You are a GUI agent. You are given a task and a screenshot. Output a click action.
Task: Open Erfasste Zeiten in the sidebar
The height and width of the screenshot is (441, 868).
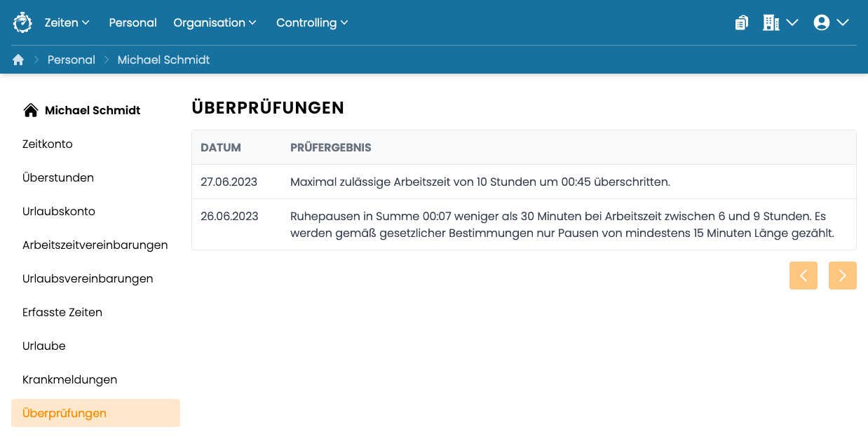click(x=62, y=312)
